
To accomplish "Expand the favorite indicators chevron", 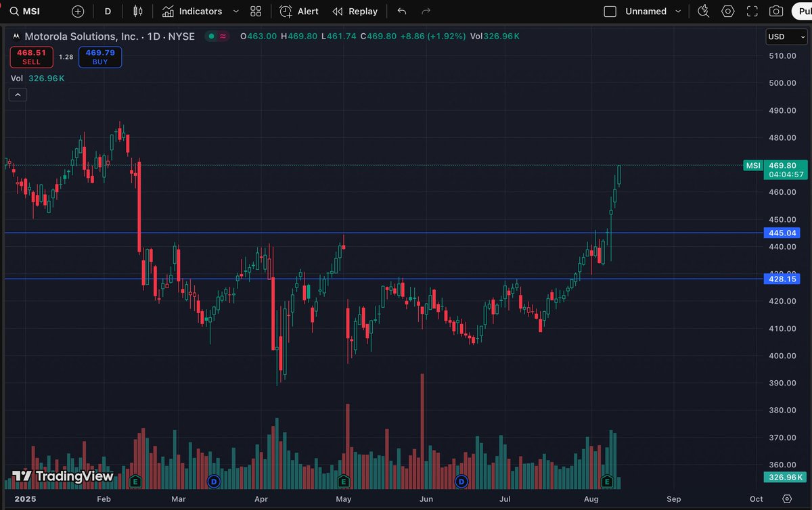I will tap(235, 11).
